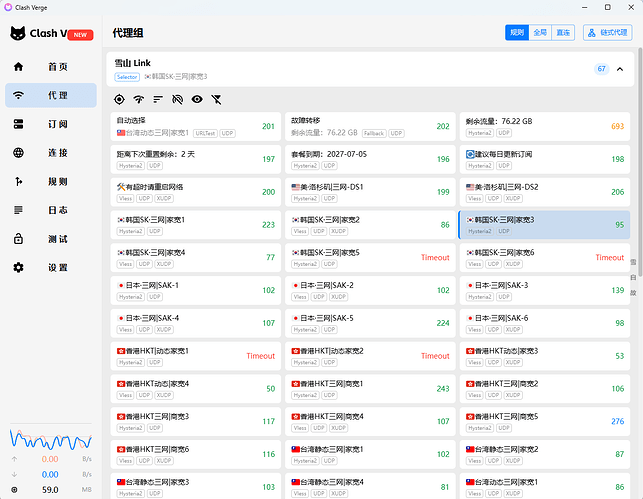Image resolution: width=643 pixels, height=499 pixels.
Task: Select 香港HKT动态|家宽4 node
Action: tap(196, 389)
